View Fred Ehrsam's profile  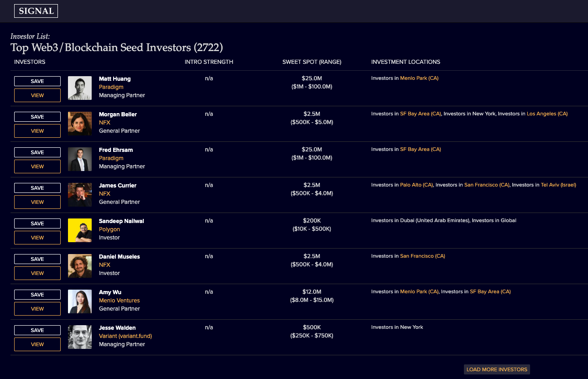pos(37,166)
